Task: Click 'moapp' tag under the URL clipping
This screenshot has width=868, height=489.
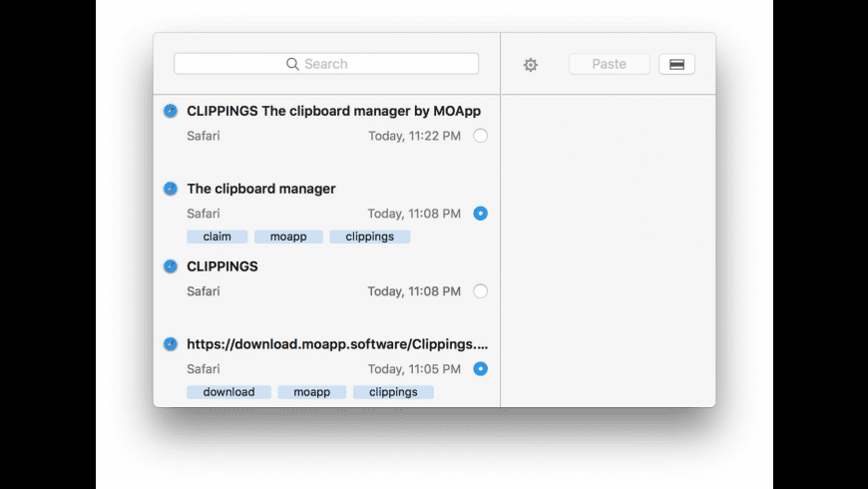Action: coord(311,392)
